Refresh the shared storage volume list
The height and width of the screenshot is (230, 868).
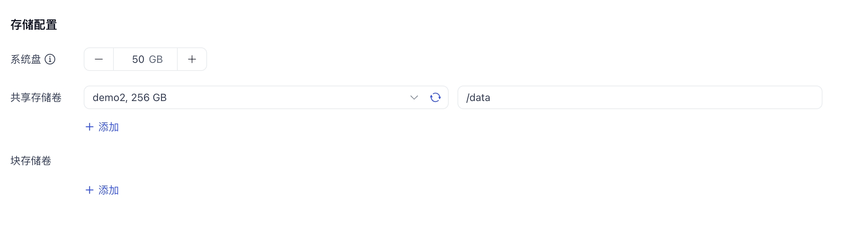(x=435, y=97)
